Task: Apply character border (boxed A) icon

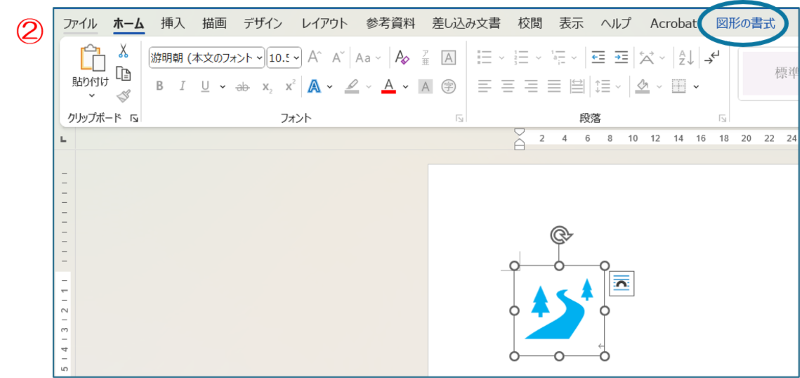Action: (448, 58)
